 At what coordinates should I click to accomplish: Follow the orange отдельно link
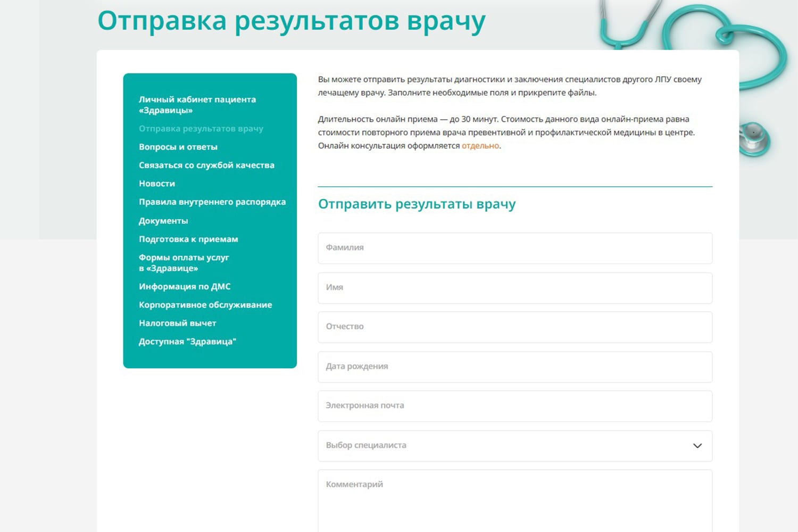[480, 146]
